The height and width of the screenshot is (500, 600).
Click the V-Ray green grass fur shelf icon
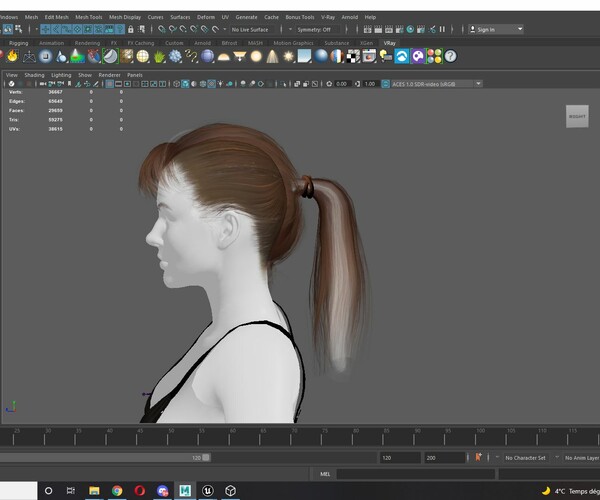pyautogui.click(x=159, y=56)
